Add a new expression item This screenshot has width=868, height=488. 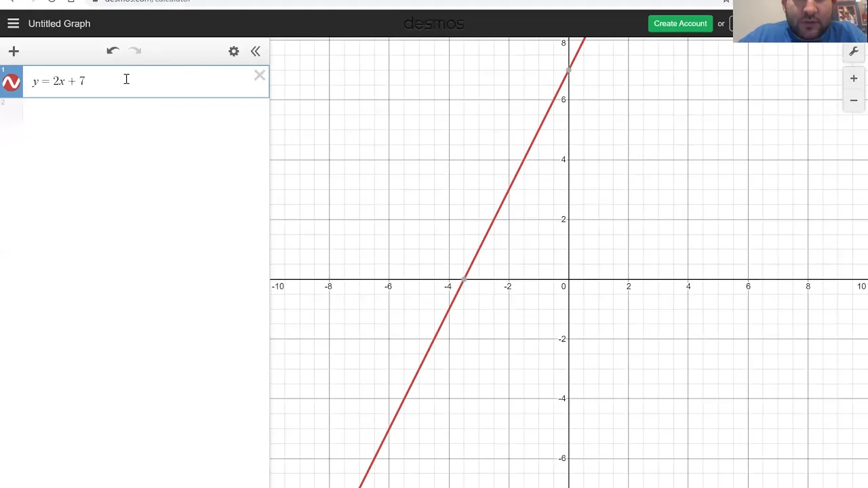coord(14,51)
